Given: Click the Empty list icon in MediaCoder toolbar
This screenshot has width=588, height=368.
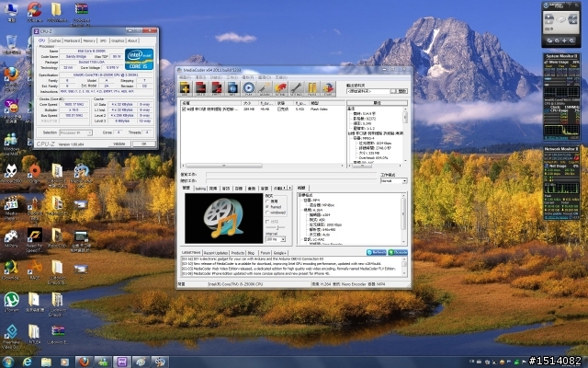Looking at the screenshot, I should (x=217, y=88).
